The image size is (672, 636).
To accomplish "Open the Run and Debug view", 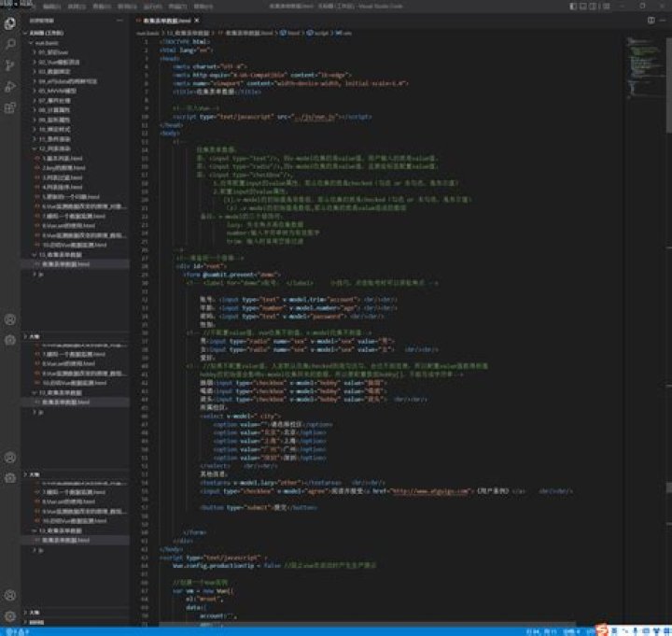I will click(10, 86).
